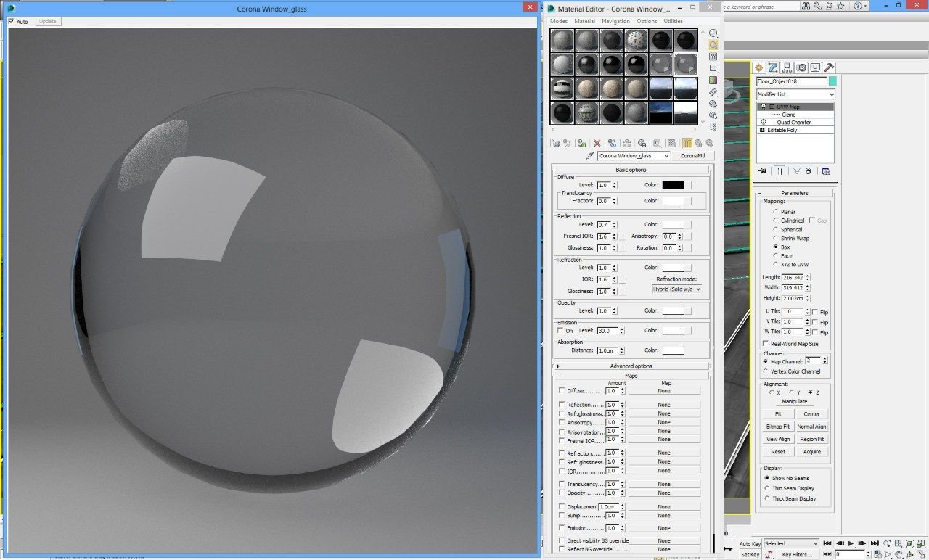Open the Utilities hammer tab

click(x=829, y=67)
